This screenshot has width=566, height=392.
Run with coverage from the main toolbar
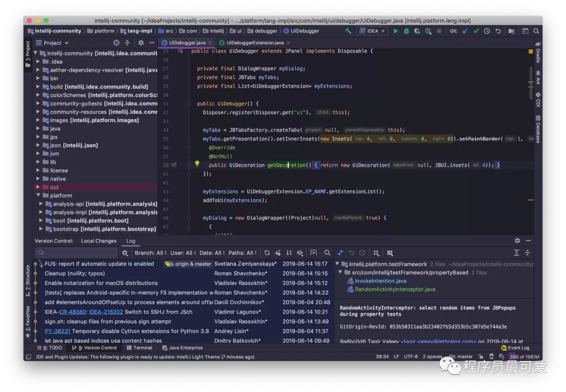point(417,31)
